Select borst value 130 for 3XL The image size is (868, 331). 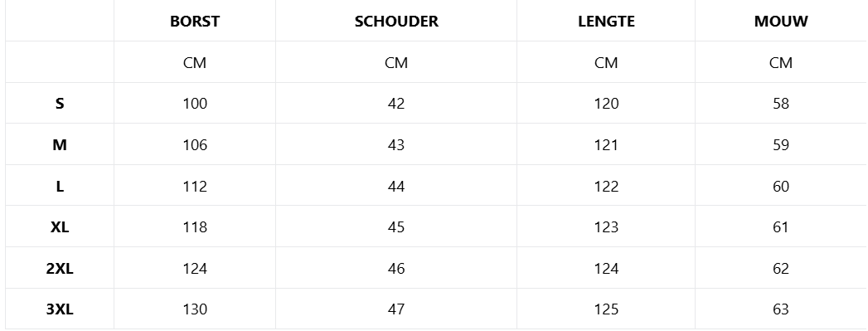click(195, 309)
